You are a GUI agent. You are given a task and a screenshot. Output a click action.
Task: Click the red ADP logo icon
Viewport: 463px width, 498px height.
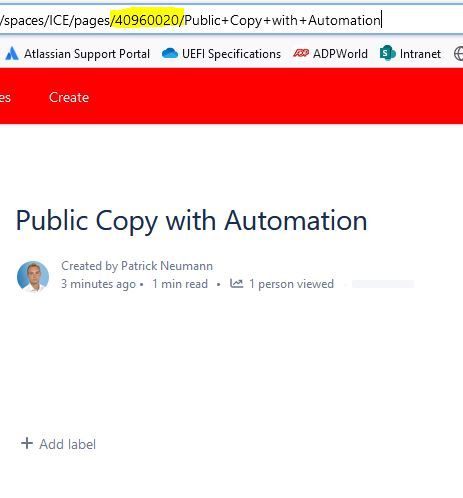click(301, 53)
